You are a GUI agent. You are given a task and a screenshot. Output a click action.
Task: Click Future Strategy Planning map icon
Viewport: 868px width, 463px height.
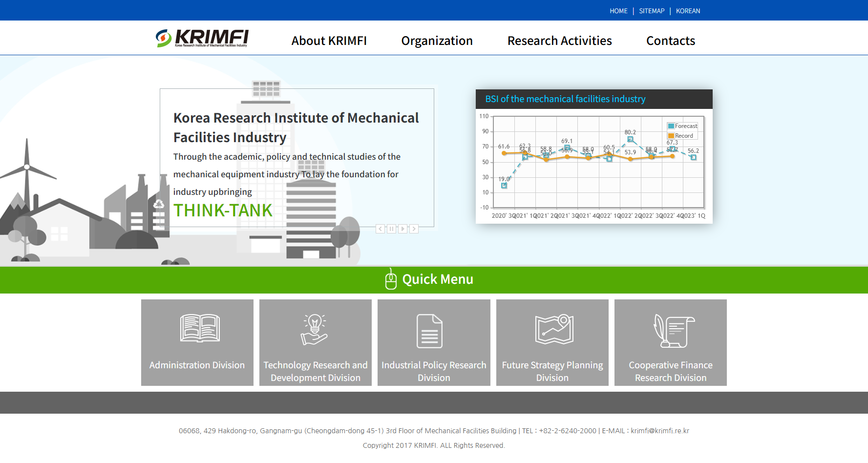[x=554, y=329]
